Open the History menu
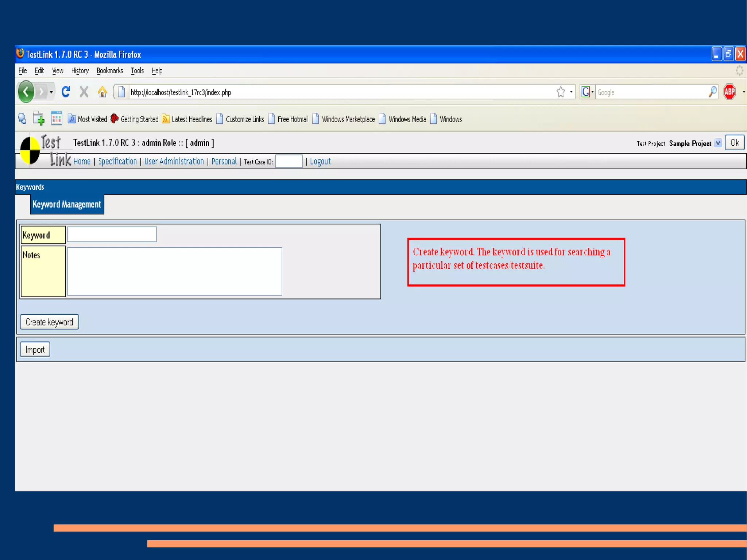This screenshot has width=747, height=560. click(80, 71)
